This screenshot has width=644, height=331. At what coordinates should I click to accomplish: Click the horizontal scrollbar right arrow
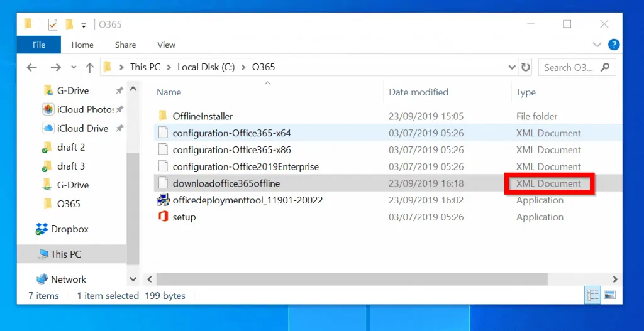click(x=615, y=279)
